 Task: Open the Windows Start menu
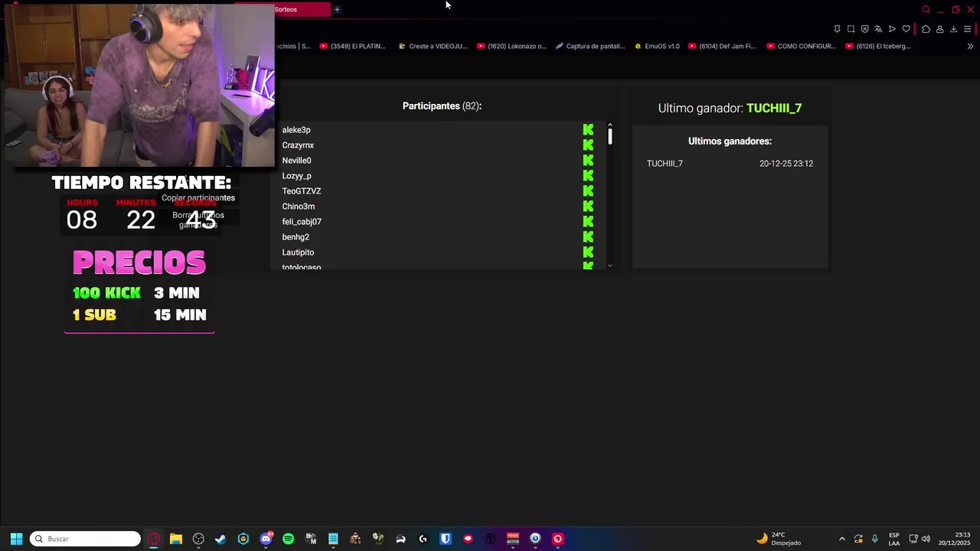(16, 539)
